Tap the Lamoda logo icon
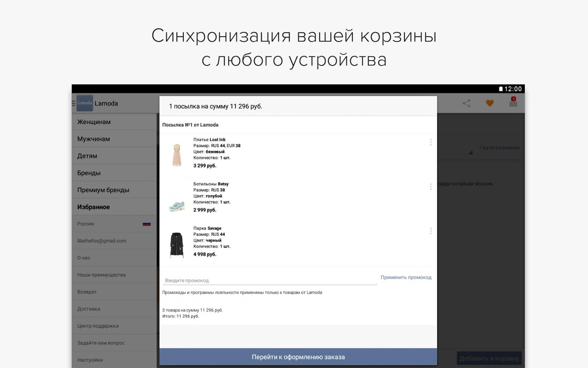The width and height of the screenshot is (588, 368). pos(85,103)
